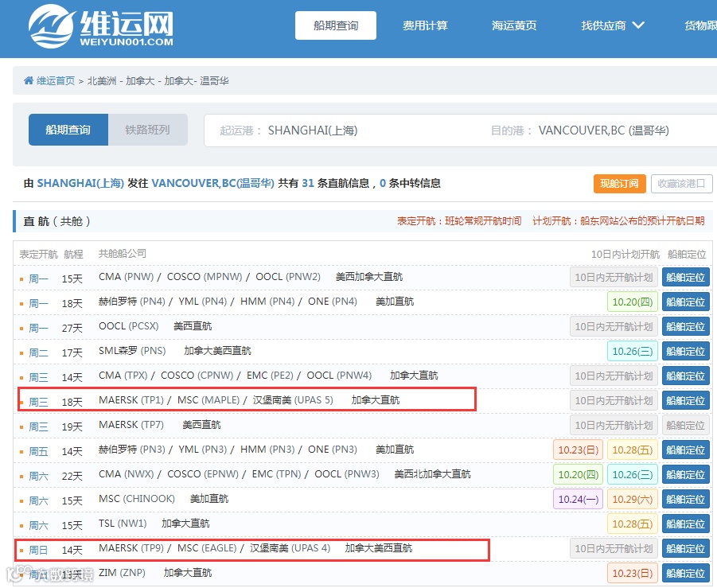Image resolution: width=717 pixels, height=588 pixels.
Task: Click MSC (MAPLE) carrier text
Action: [208, 400]
